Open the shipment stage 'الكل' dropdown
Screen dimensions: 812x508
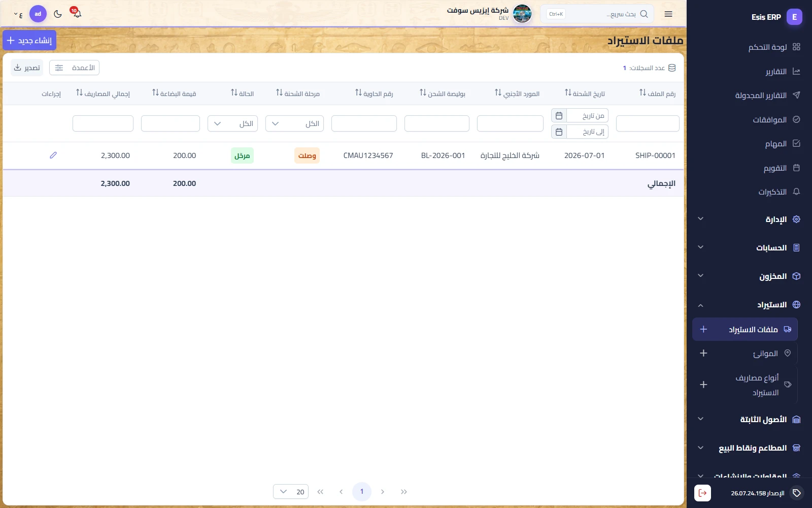point(295,123)
